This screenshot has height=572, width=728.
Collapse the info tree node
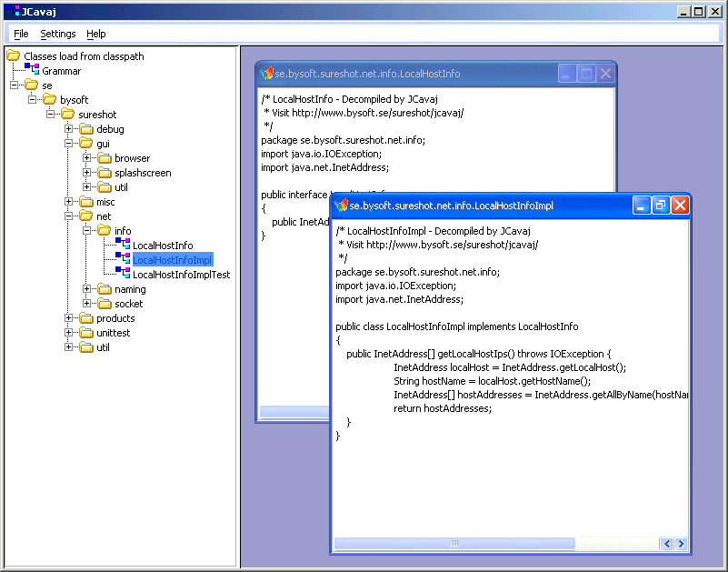click(x=86, y=230)
